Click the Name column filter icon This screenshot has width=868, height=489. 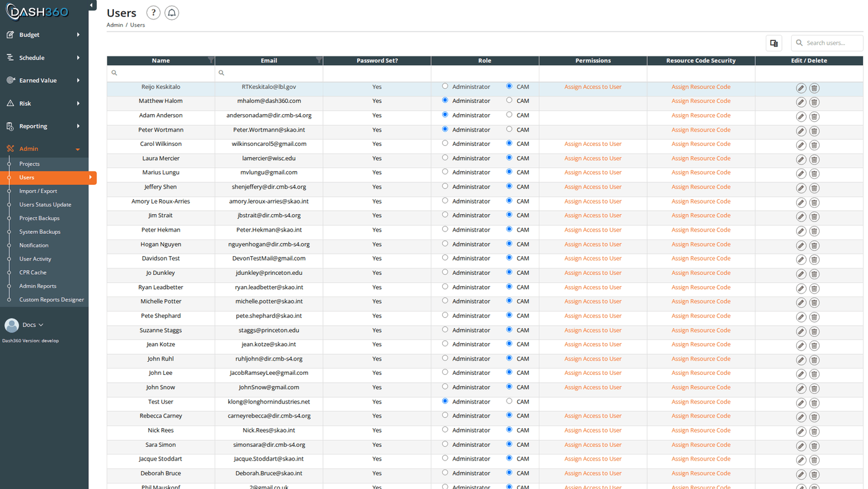pyautogui.click(x=211, y=60)
